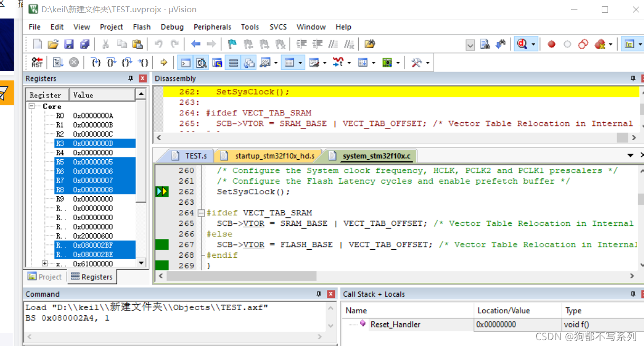
Task: Kill all breakpoints icon
Action: click(x=600, y=44)
